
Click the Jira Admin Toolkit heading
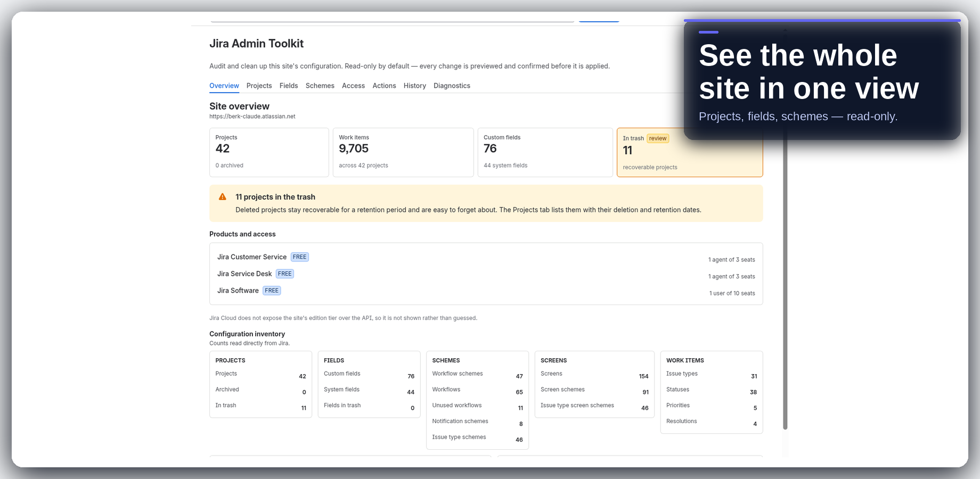tap(256, 44)
